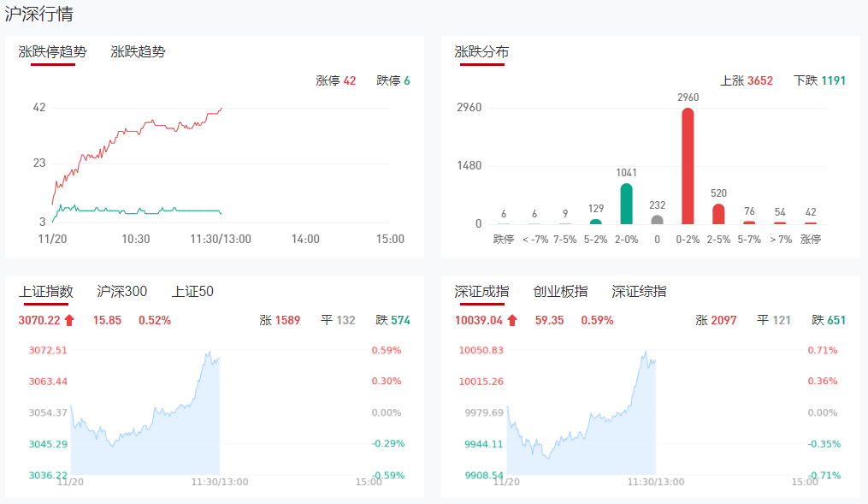The height and width of the screenshot is (504, 868).
Task: Click the red up arrow beside 3070.22
Action: (69, 321)
